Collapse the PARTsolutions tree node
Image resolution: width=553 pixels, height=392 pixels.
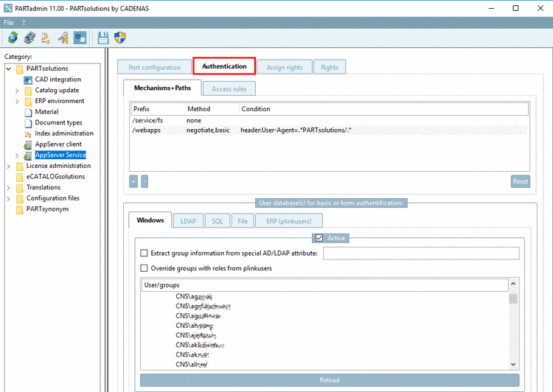coord(9,69)
